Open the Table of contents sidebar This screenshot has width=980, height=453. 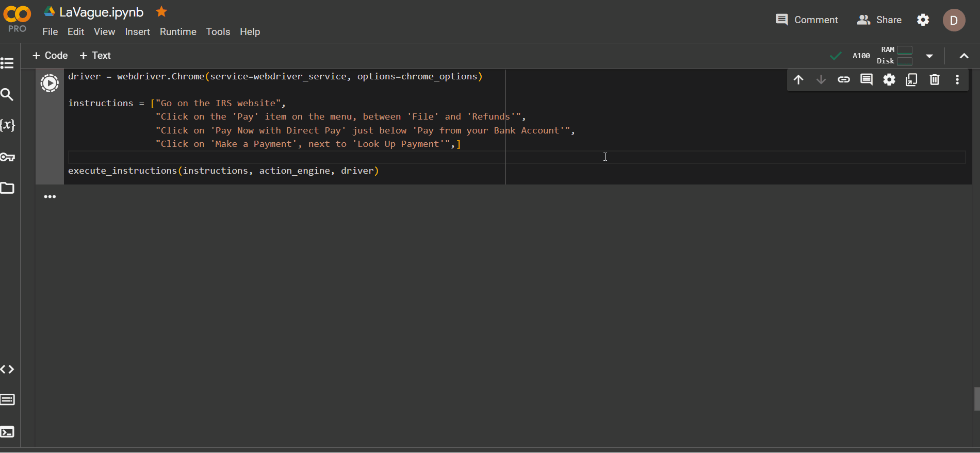tap(7, 63)
